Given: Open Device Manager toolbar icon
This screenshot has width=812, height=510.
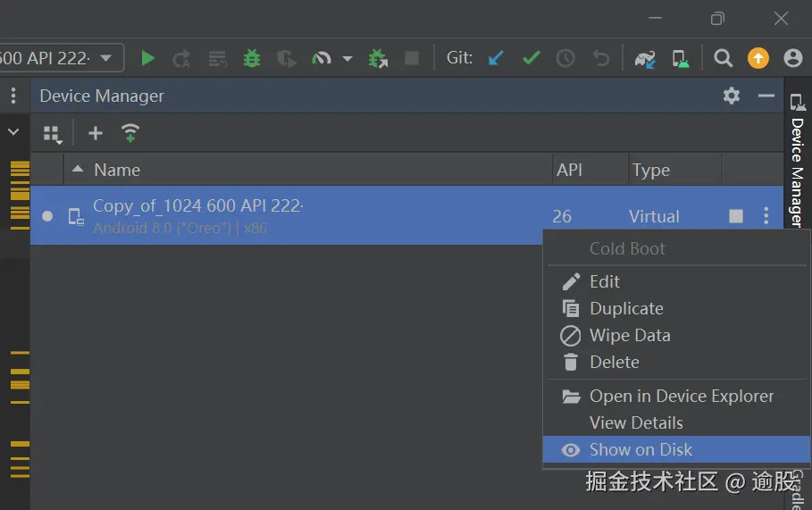Looking at the screenshot, I should pyautogui.click(x=680, y=59).
